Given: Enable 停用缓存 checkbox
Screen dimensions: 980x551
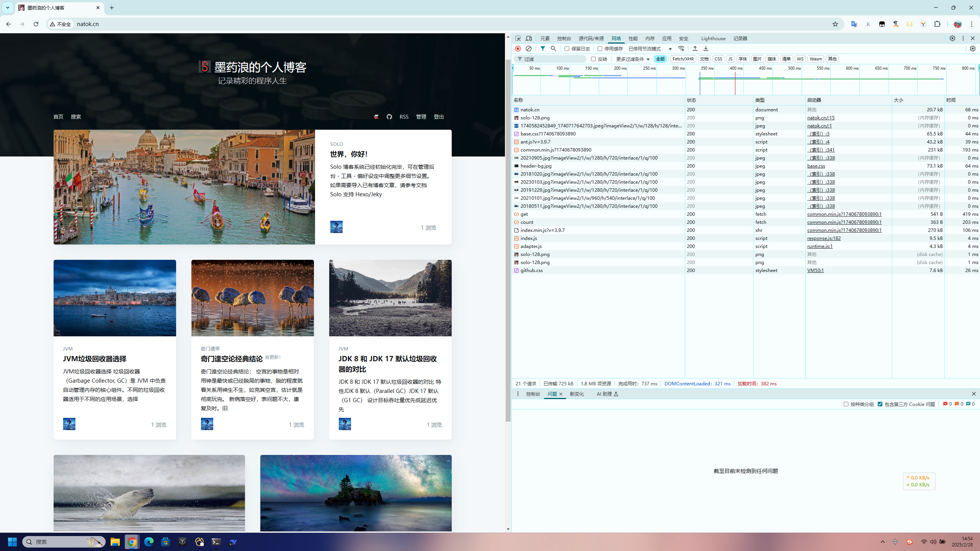Looking at the screenshot, I should coord(600,49).
